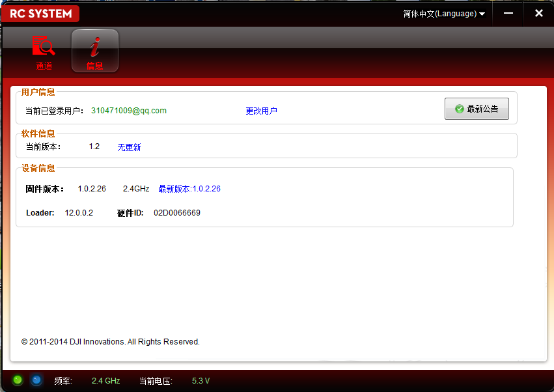Click the hardware ID 02D0066669
Screen dimensions: 554x392
click(x=177, y=213)
